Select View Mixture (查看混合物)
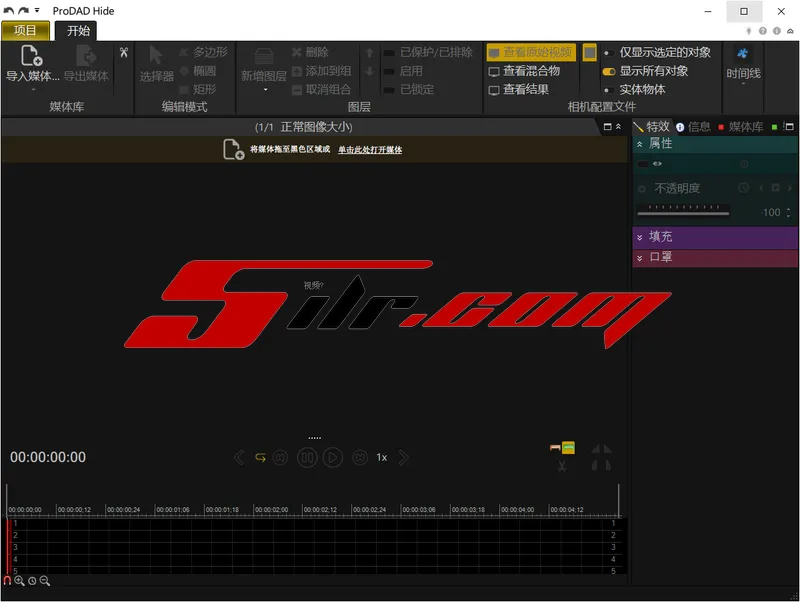This screenshot has height=602, width=800. pos(524,71)
